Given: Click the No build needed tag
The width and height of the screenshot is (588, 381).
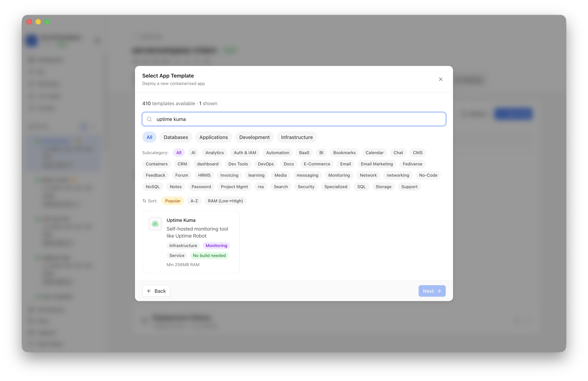Looking at the screenshot, I should pyautogui.click(x=209, y=255).
